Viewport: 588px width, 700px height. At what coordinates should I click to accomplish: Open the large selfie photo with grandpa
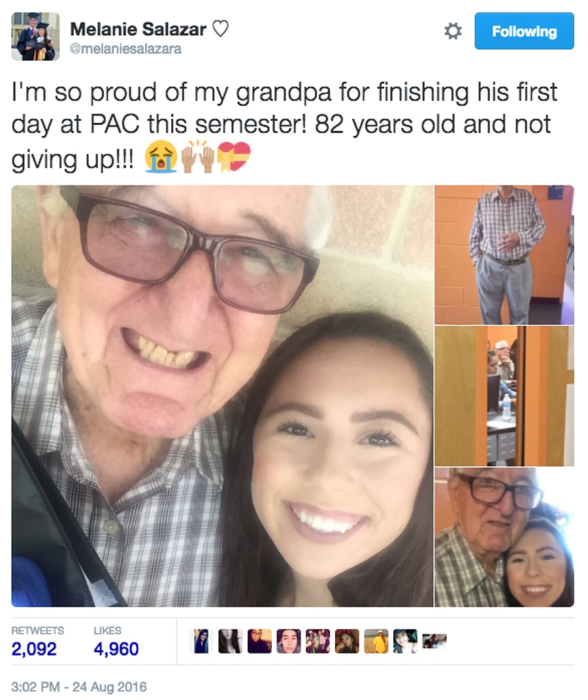tap(222, 396)
